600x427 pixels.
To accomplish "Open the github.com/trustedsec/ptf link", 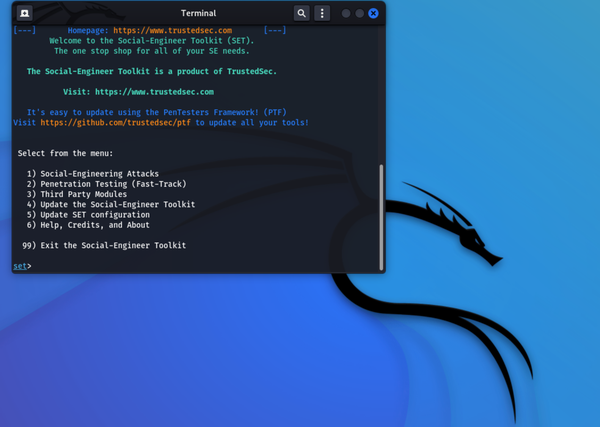I will click(116, 122).
